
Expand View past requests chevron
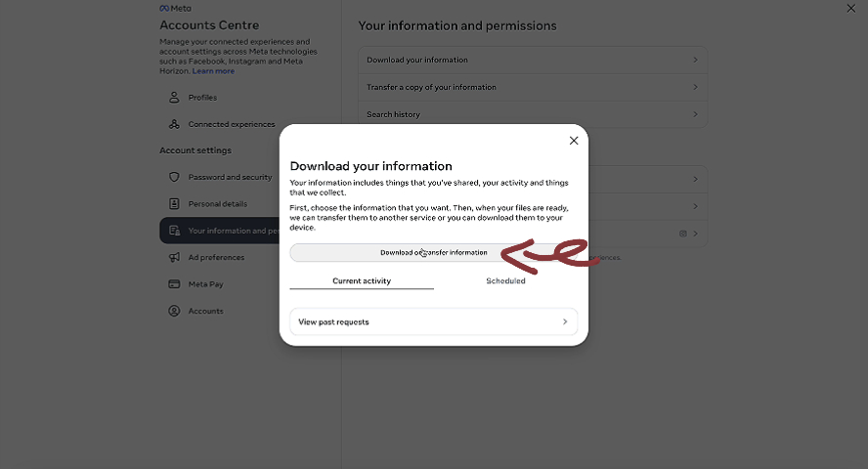(x=565, y=321)
